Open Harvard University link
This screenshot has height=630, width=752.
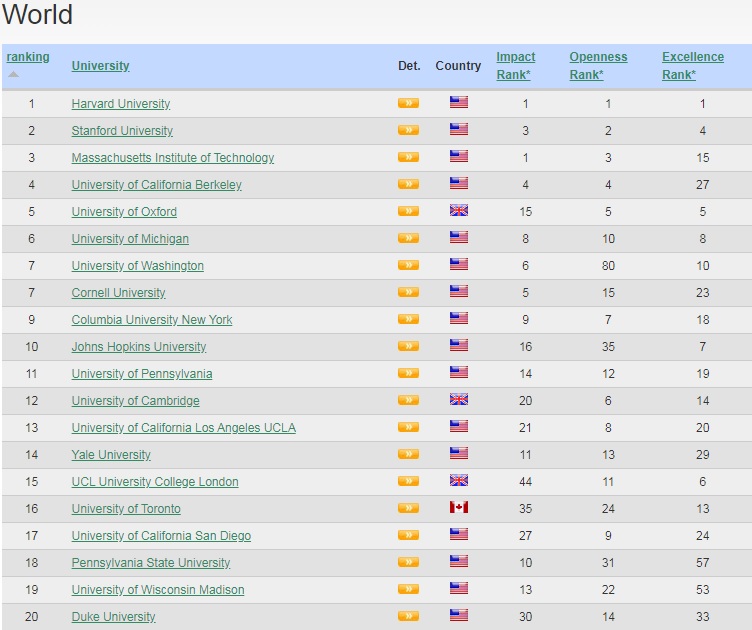121,104
